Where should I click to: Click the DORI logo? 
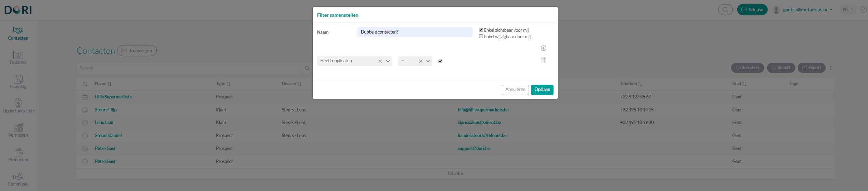[x=18, y=10]
